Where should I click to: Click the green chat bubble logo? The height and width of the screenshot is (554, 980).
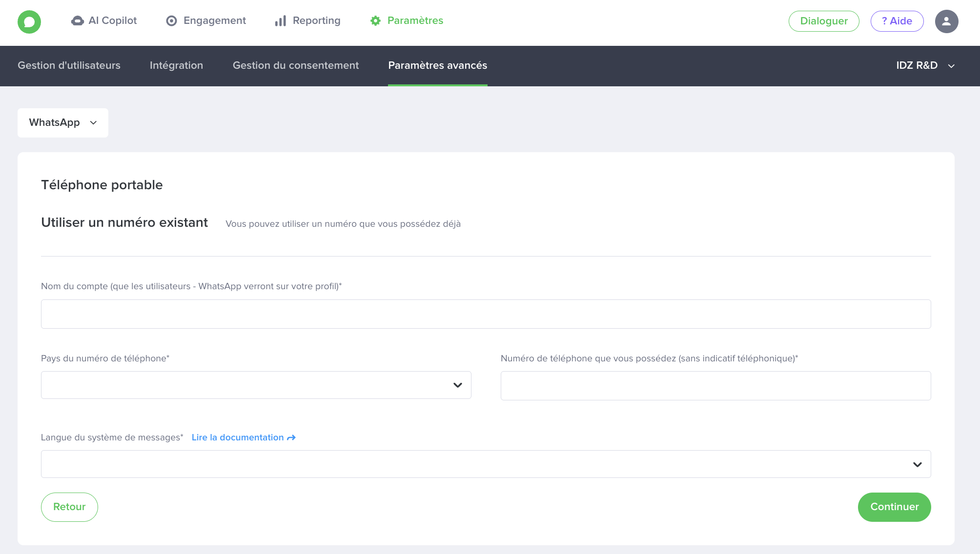click(x=29, y=21)
